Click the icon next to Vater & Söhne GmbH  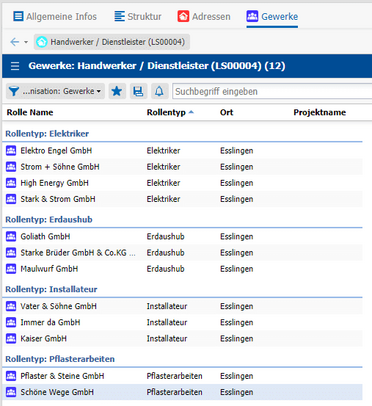click(11, 306)
